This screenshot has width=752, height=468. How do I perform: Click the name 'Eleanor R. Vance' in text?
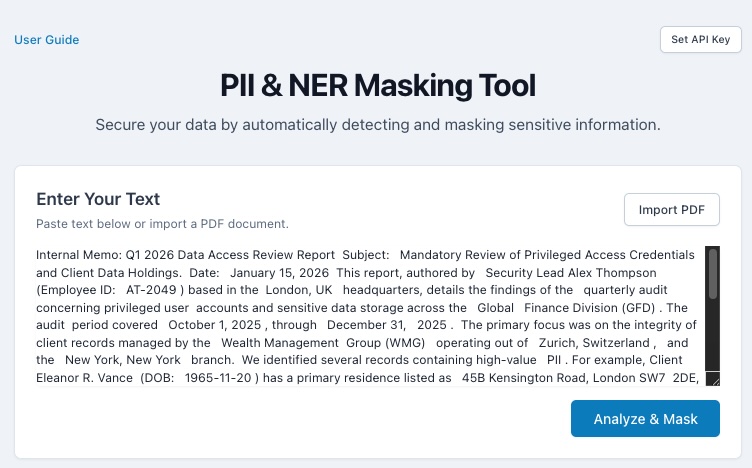[x=84, y=378]
